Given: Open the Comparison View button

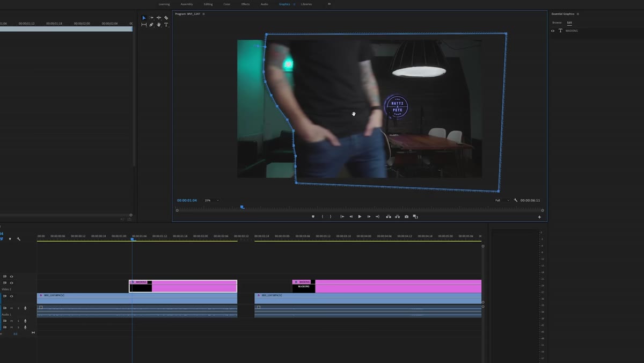Looking at the screenshot, I should point(415,216).
